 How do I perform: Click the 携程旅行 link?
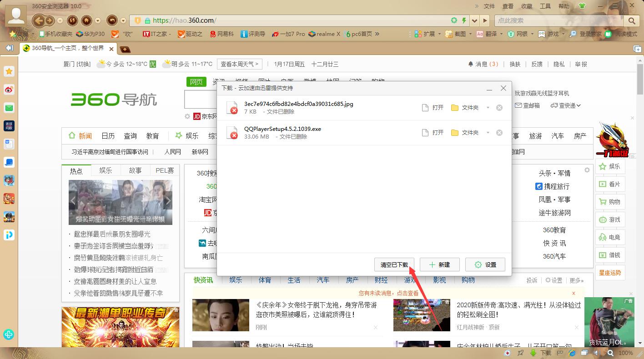click(553, 186)
